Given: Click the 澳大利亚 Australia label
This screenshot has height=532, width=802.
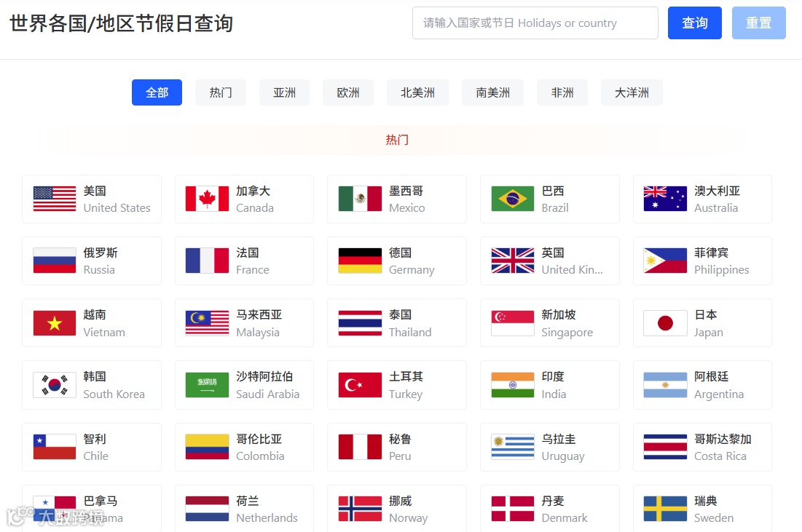Looking at the screenshot, I should point(717,199).
